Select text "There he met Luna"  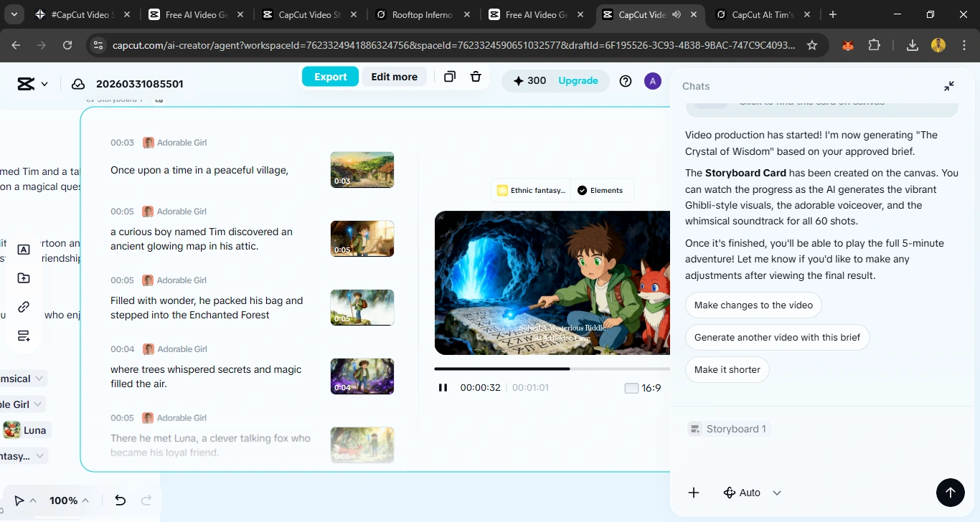(155, 438)
